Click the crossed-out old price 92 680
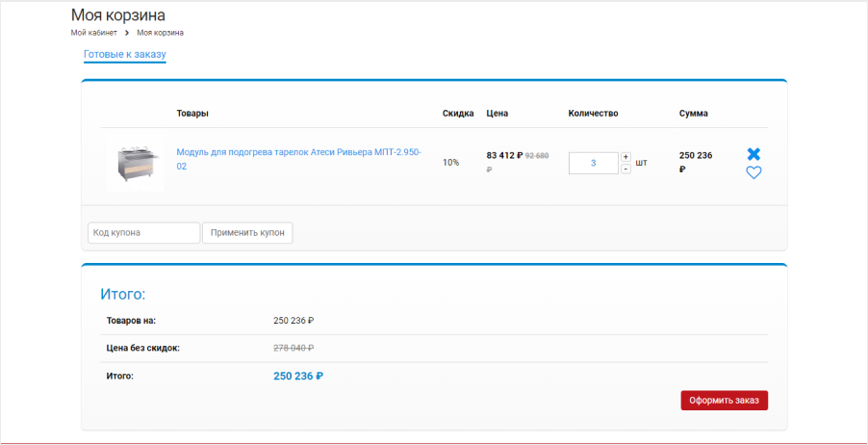This screenshot has width=868, height=445. pos(536,155)
